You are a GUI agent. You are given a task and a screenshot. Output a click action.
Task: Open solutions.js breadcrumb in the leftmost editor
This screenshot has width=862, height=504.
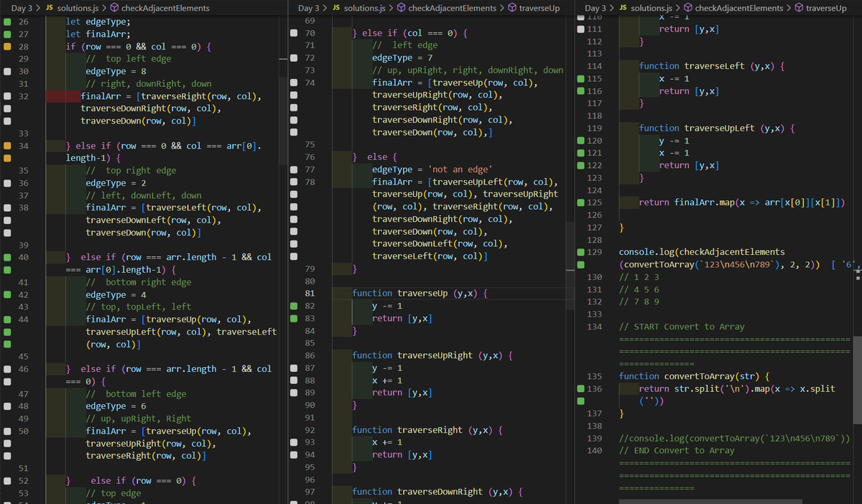pos(78,8)
